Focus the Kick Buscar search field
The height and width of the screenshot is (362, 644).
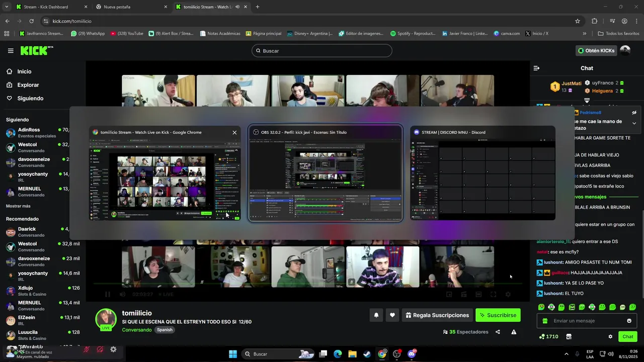click(321, 51)
